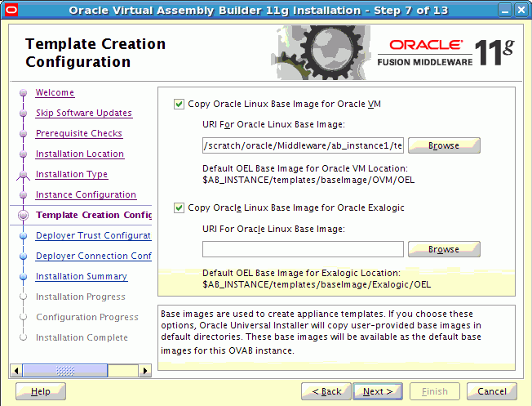532x406 pixels.
Task: Open Deployer Trust Configuration step
Action: (x=93, y=235)
